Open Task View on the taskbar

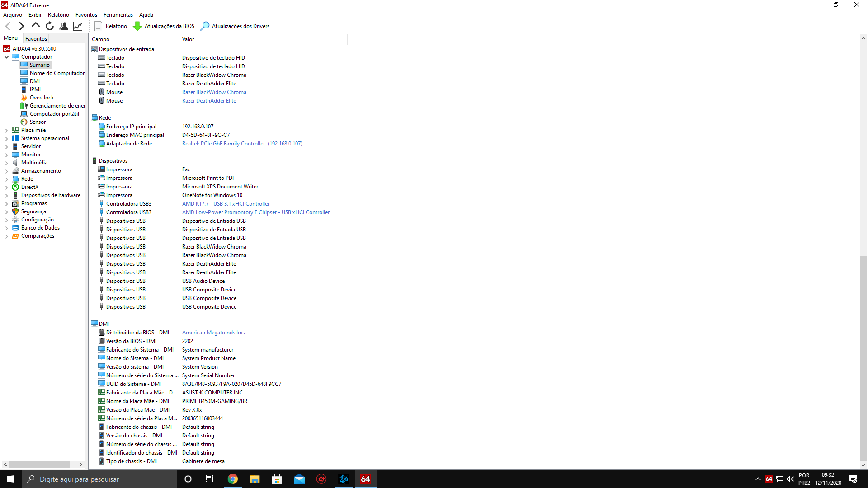coord(210,479)
